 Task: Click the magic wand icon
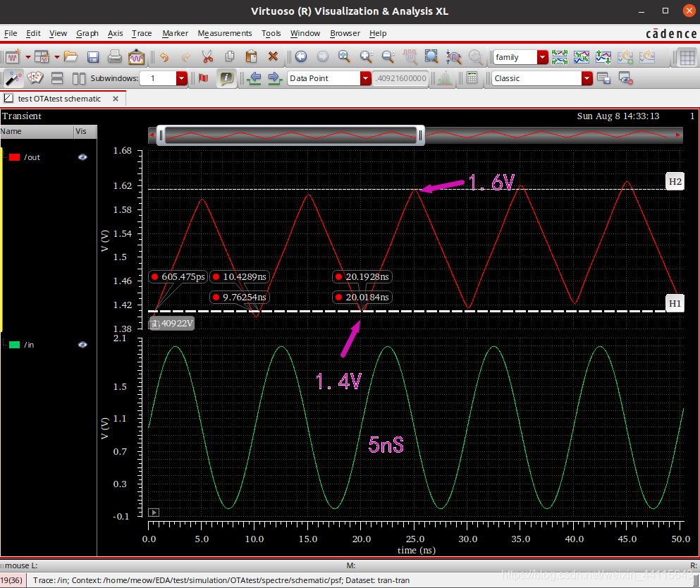pos(13,78)
